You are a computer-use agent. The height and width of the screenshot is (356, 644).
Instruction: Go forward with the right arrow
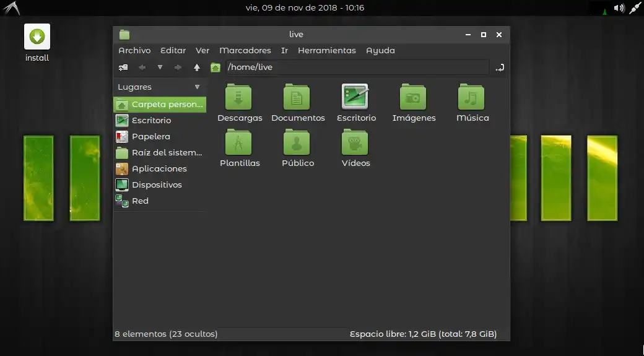coord(178,67)
